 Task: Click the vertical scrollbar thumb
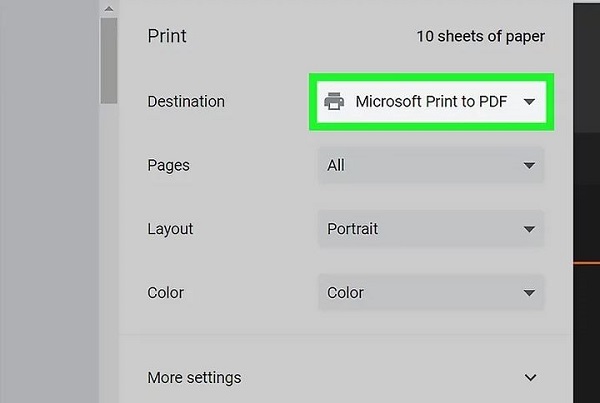pos(109,60)
